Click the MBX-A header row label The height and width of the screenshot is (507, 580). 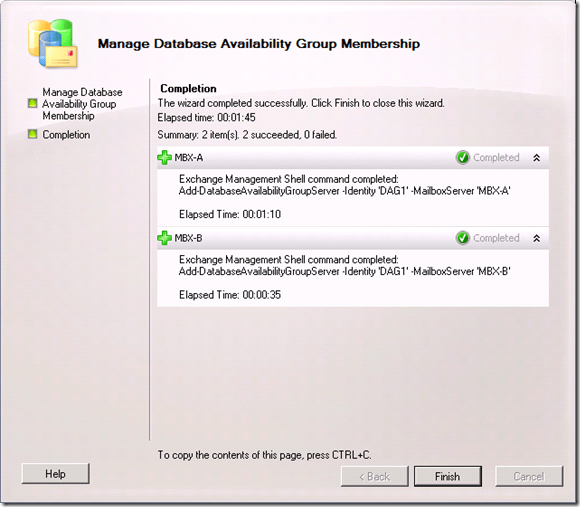189,158
